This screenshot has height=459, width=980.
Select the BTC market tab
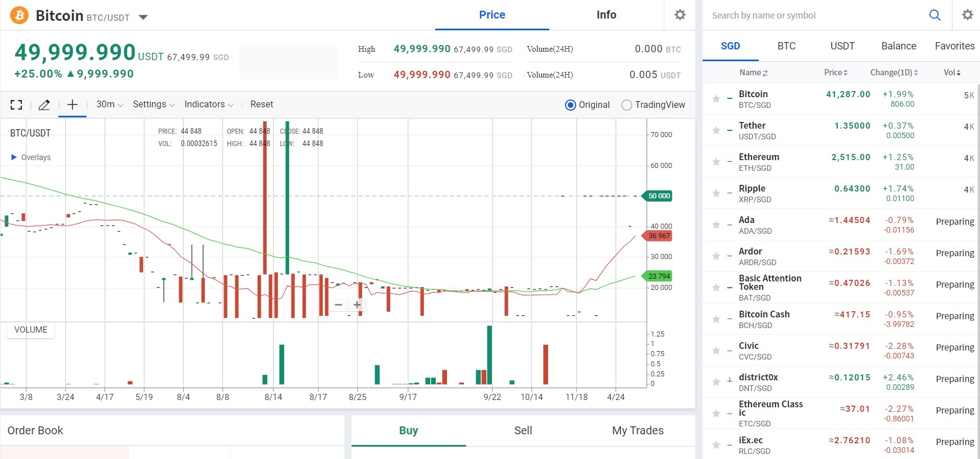(787, 46)
